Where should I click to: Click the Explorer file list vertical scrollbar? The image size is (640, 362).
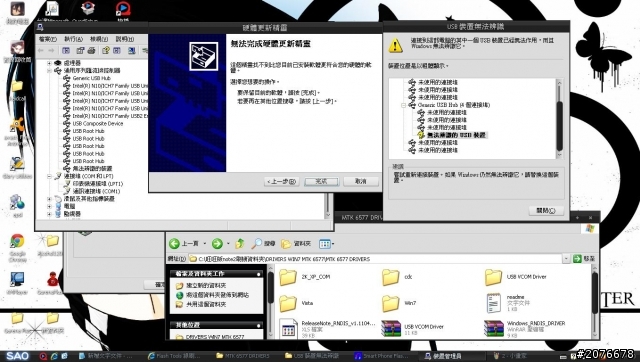coord(595,302)
